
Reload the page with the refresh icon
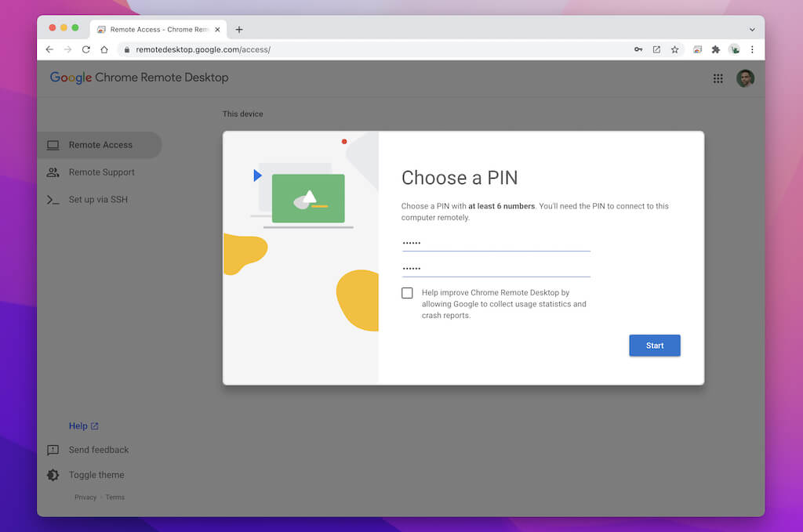point(86,49)
